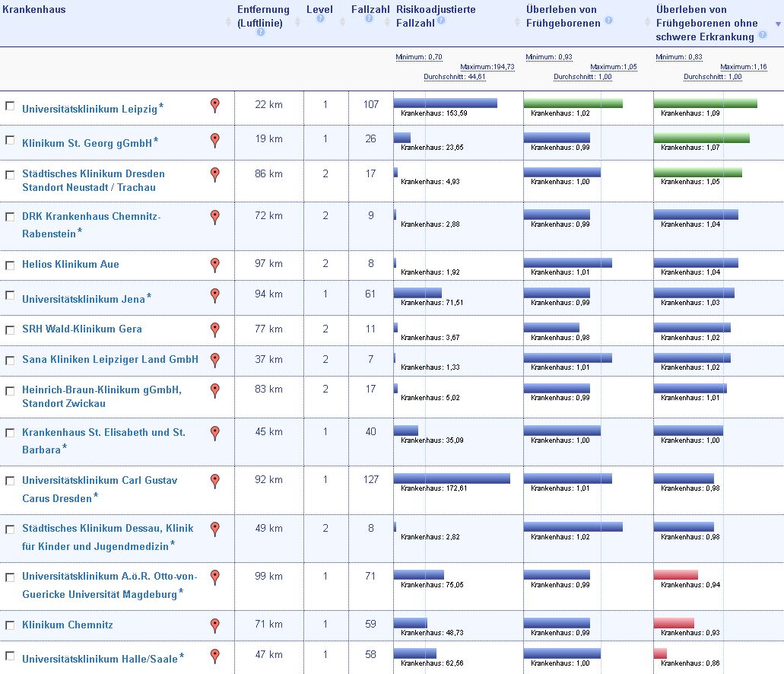Tick Sana Kliniken Leipziger Land checkbox
The image size is (784, 674).
[9, 361]
